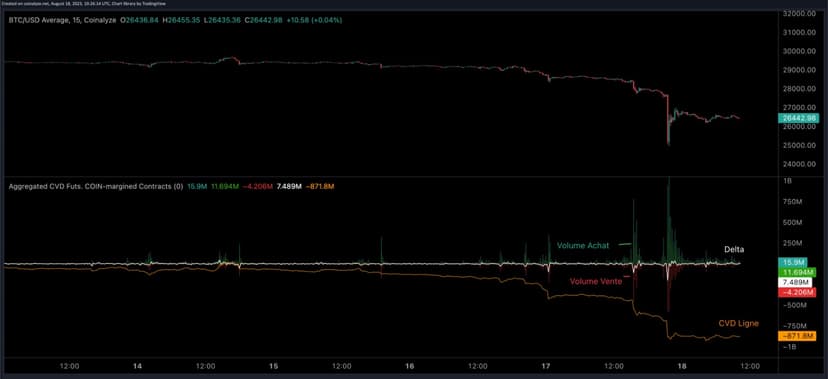Click the green 11.694M value in indicator legend
Image resolution: width=828 pixels, height=379 pixels.
pos(225,186)
